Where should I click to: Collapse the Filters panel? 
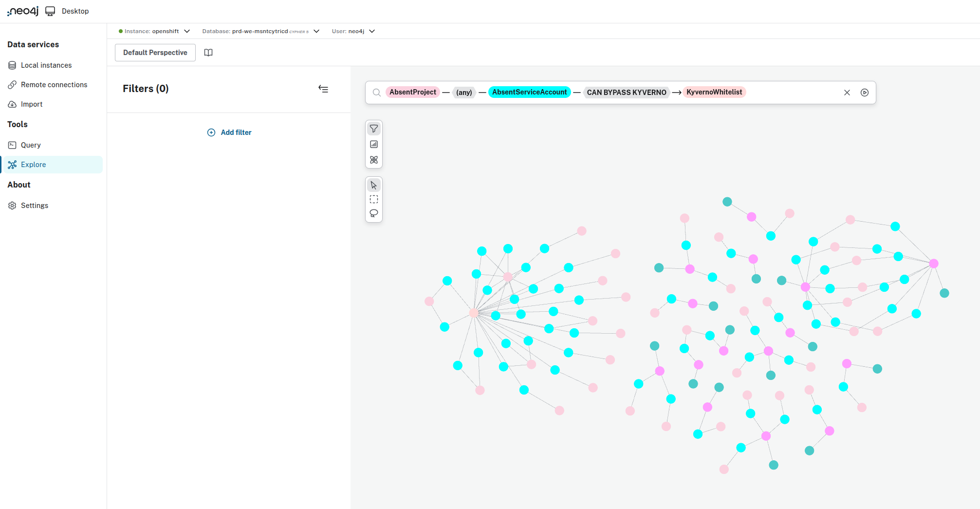point(323,89)
